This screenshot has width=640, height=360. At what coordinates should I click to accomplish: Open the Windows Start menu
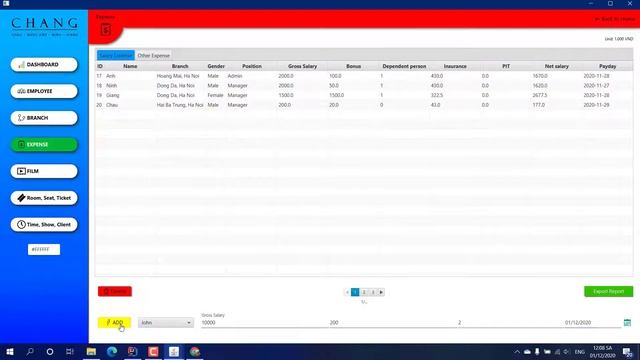pyautogui.click(x=10, y=352)
